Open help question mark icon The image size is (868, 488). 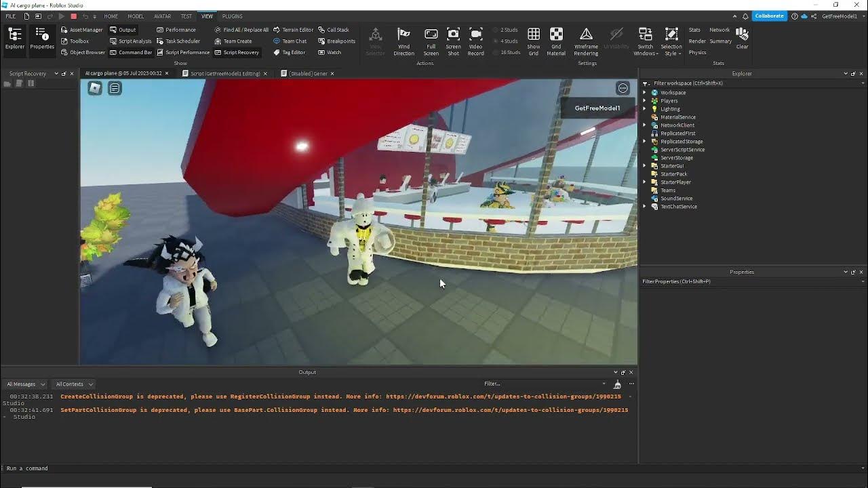pos(794,16)
